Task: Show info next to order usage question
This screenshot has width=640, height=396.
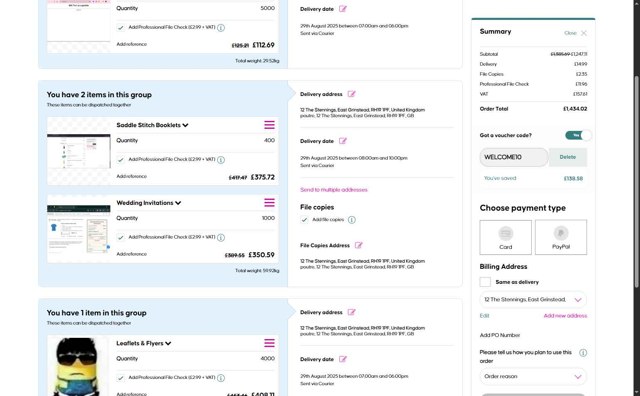Action: (583, 353)
